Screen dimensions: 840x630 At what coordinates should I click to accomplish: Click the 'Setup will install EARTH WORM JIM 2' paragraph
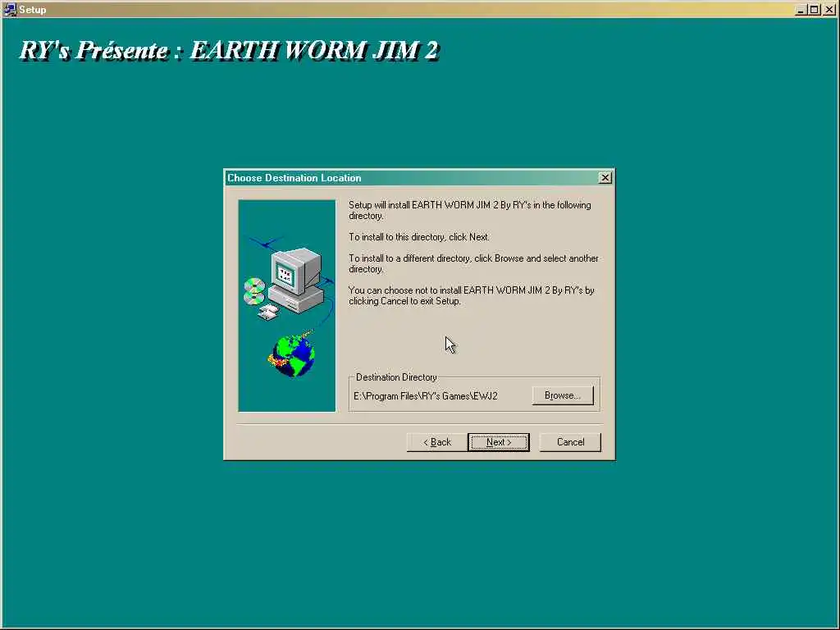pos(470,210)
